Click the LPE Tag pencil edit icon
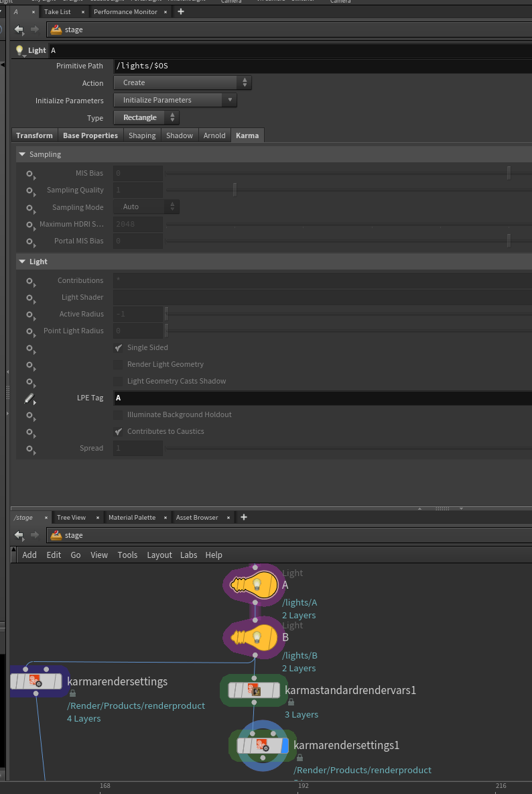This screenshot has height=794, width=532. [x=30, y=399]
